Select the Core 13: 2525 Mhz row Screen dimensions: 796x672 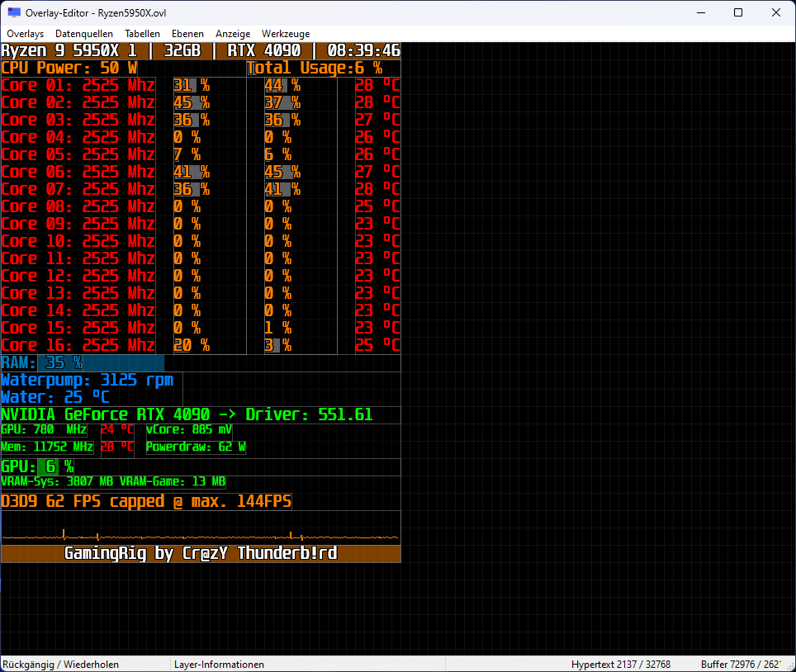pos(78,293)
